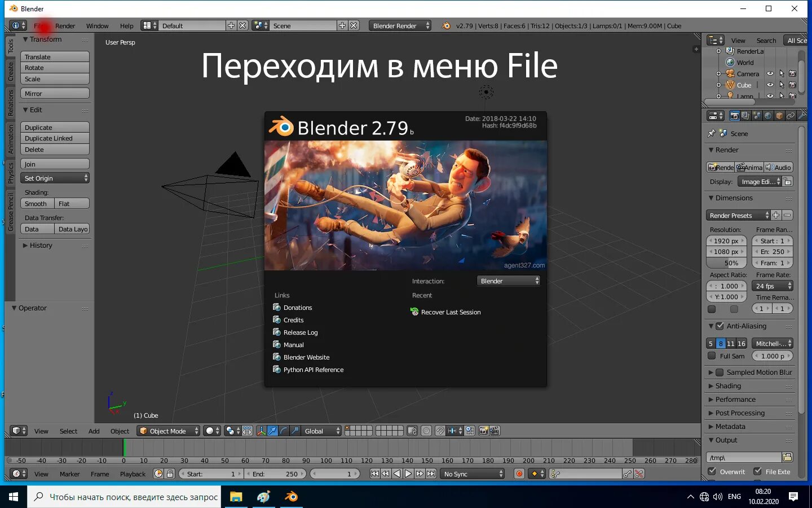Click the Smooth shading button
The image size is (812, 508).
[37, 203]
